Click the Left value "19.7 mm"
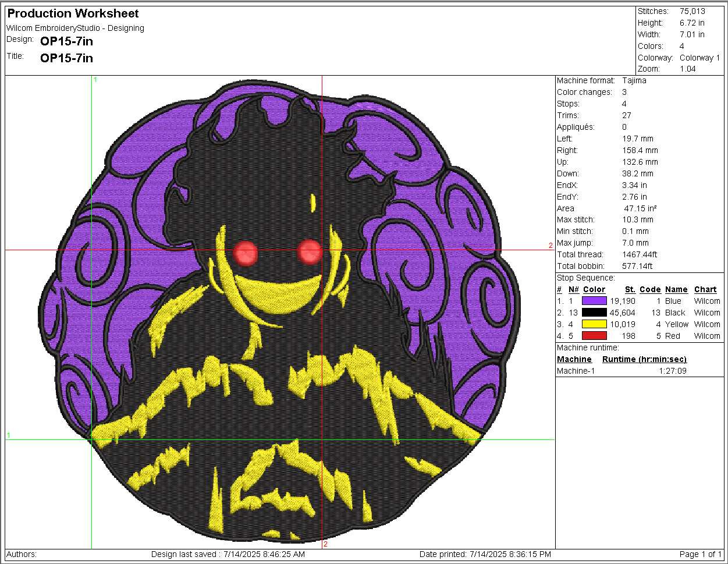The image size is (728, 564). [x=638, y=139]
